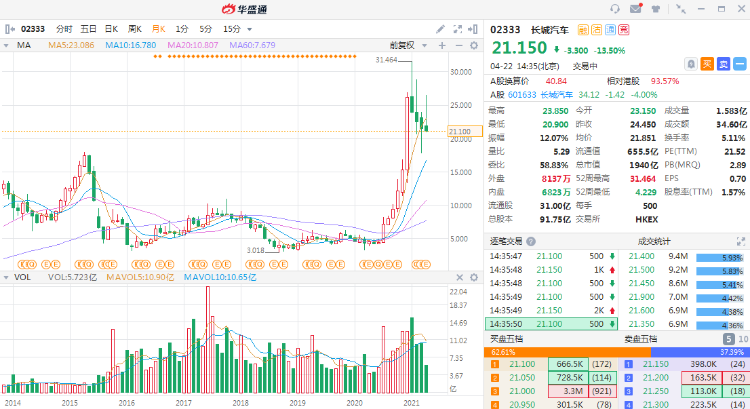Screen dimensions: 750x409
Task: Collapse the MA indicator triangle
Action: pyautogui.click(x=6, y=45)
